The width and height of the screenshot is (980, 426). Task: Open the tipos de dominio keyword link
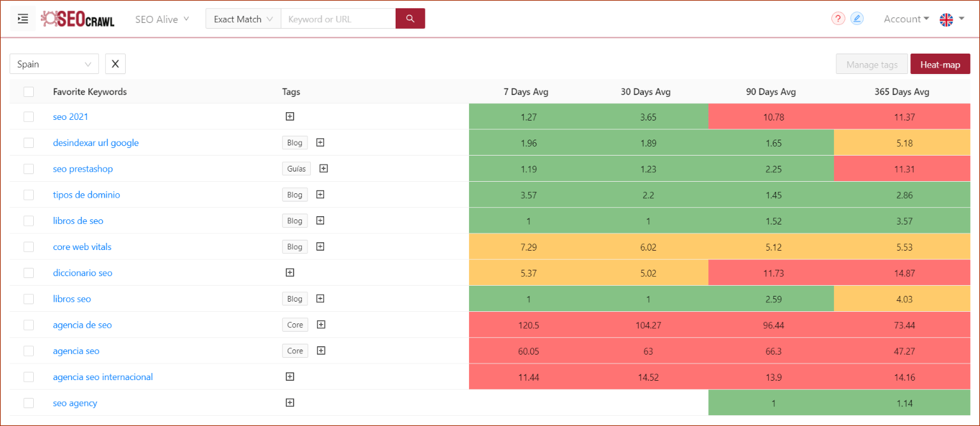pyautogui.click(x=86, y=195)
